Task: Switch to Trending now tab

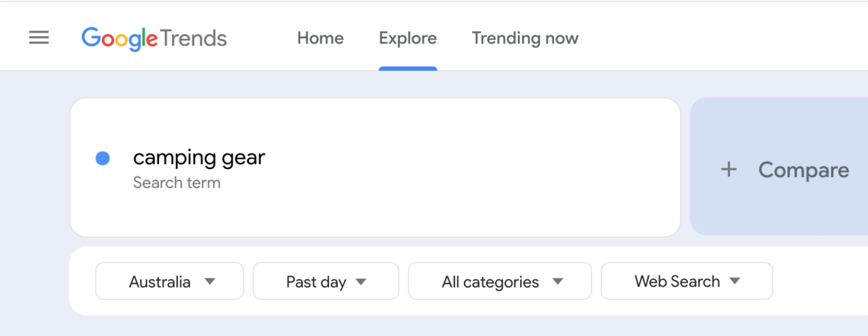Action: click(x=525, y=38)
